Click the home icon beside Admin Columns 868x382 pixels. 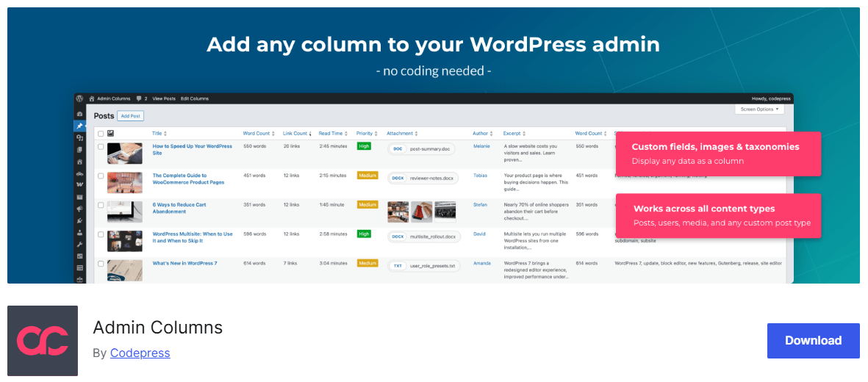tap(92, 98)
